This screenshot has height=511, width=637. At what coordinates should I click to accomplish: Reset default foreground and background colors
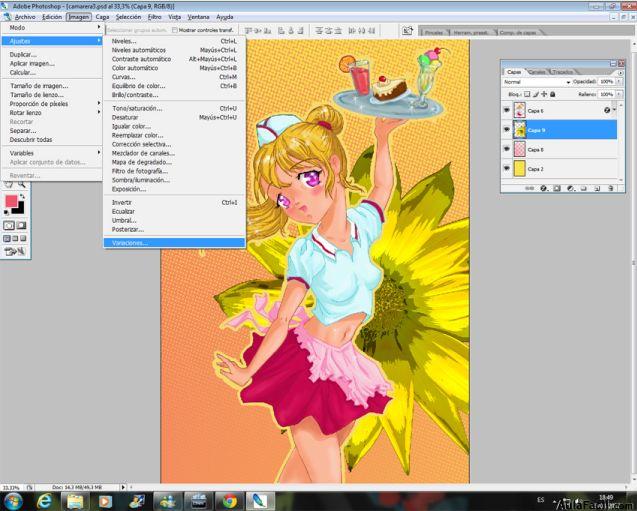pyautogui.click(x=6, y=212)
